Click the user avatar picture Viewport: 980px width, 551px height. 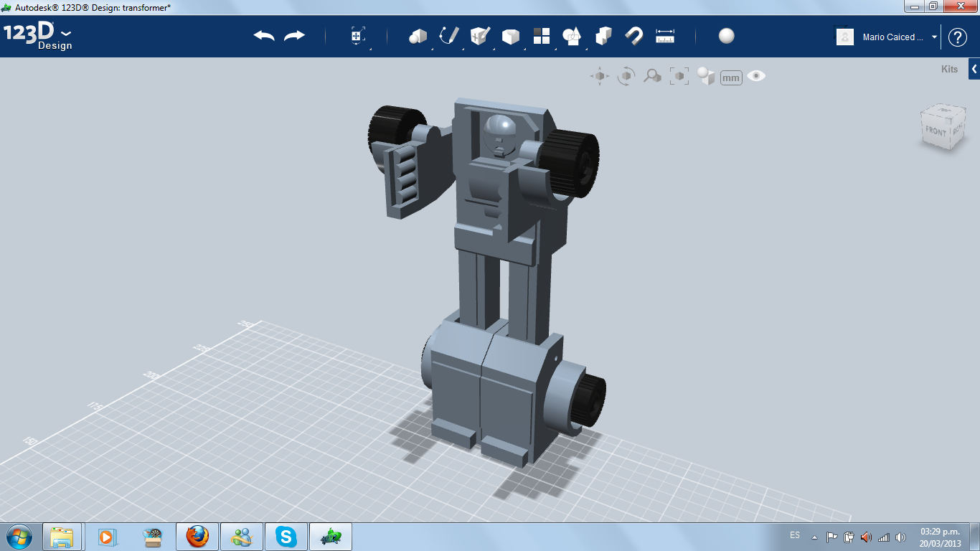[845, 37]
